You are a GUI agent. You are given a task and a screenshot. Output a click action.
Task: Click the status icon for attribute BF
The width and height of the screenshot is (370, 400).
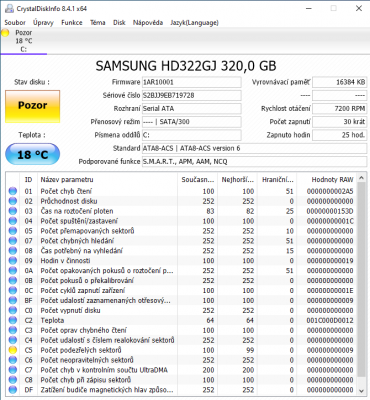tap(13, 300)
